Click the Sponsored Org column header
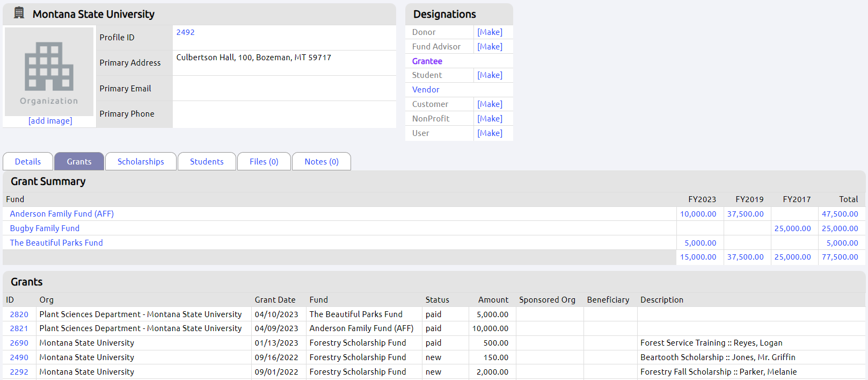The image size is (868, 380). (547, 300)
